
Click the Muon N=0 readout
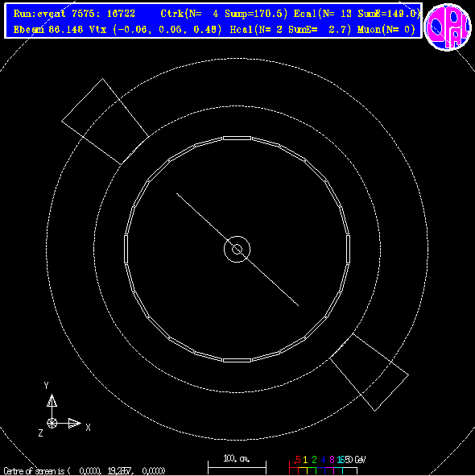pos(386,30)
